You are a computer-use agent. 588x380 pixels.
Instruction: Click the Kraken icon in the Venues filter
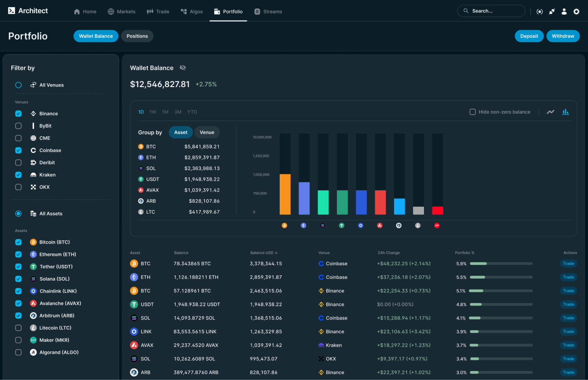[34, 174]
